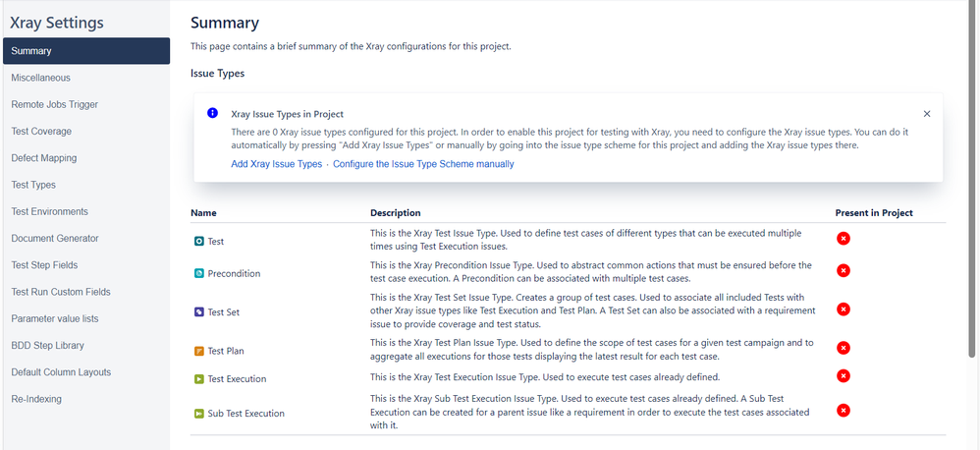Click the Issue Types section heading
Viewport: 980px width, 450px height.
217,73
